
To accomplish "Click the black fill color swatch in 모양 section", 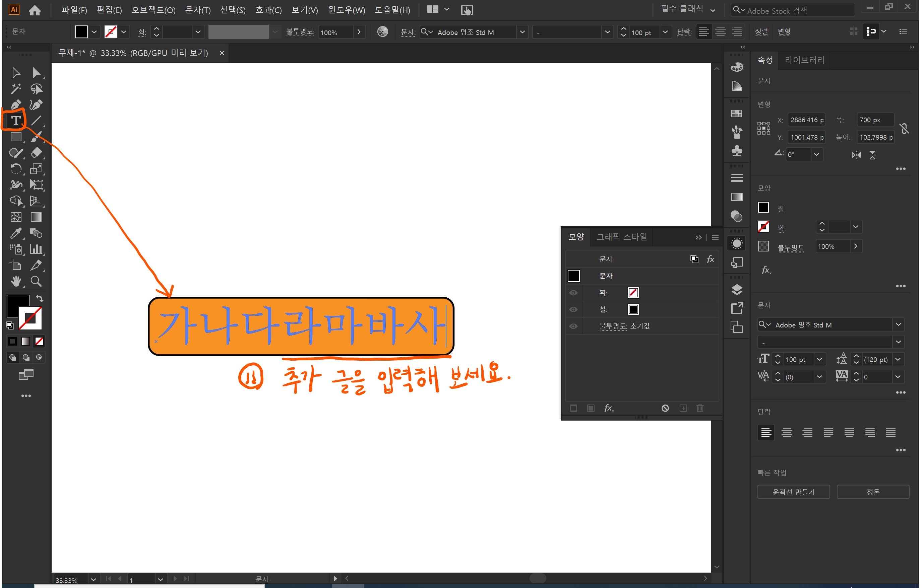I will point(763,207).
